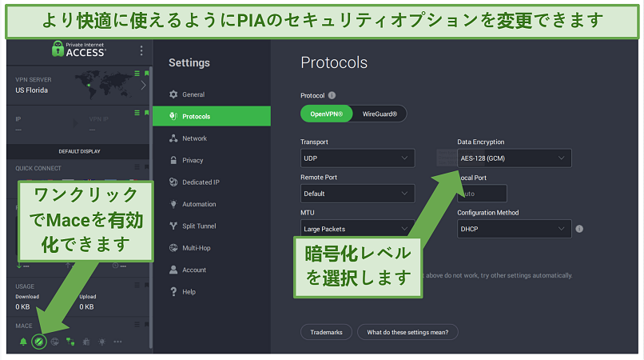Click the Multi-Hop globe icon
The width and height of the screenshot is (644, 360).
point(173,248)
